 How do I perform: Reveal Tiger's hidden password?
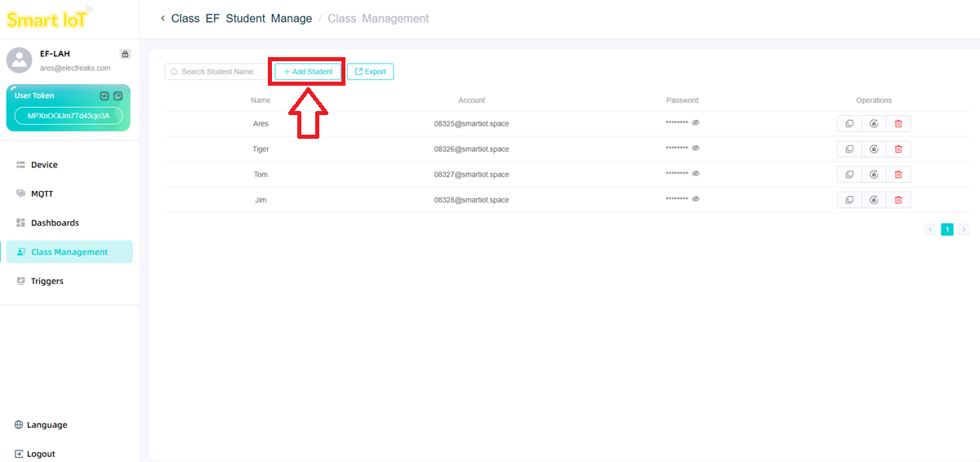click(x=697, y=149)
